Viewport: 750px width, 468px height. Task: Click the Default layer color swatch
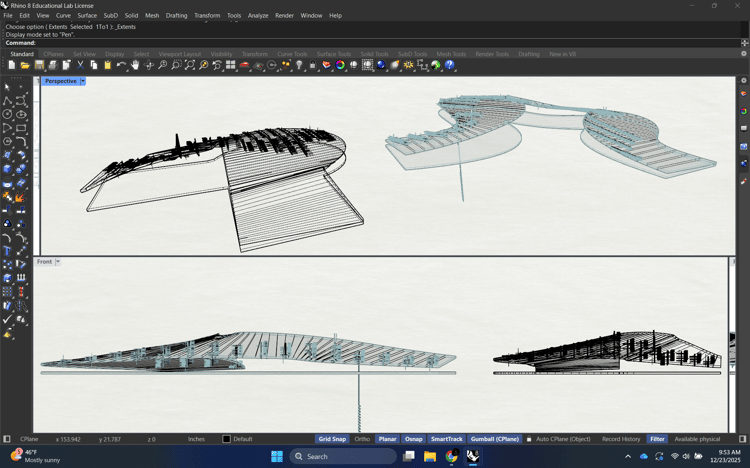pos(226,439)
